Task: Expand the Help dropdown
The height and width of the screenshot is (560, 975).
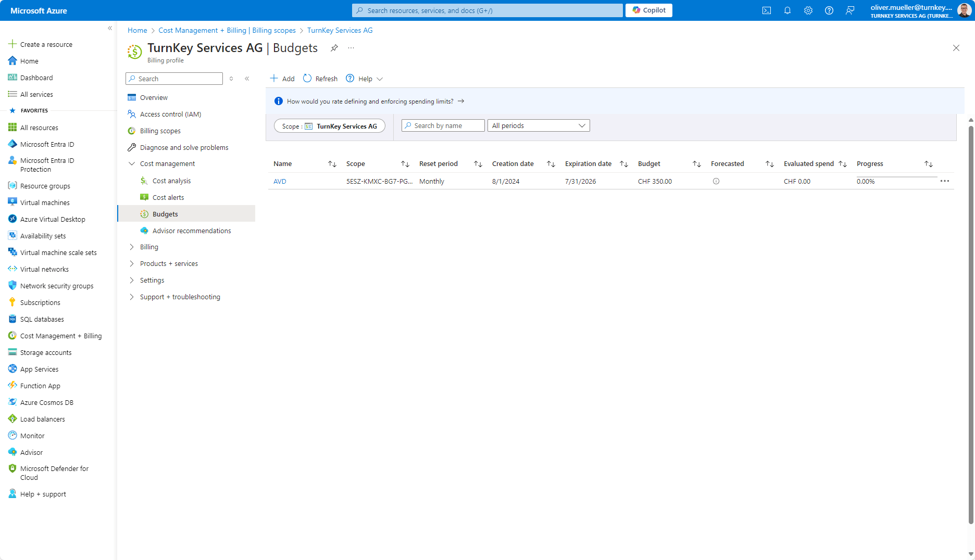Action: (x=365, y=79)
